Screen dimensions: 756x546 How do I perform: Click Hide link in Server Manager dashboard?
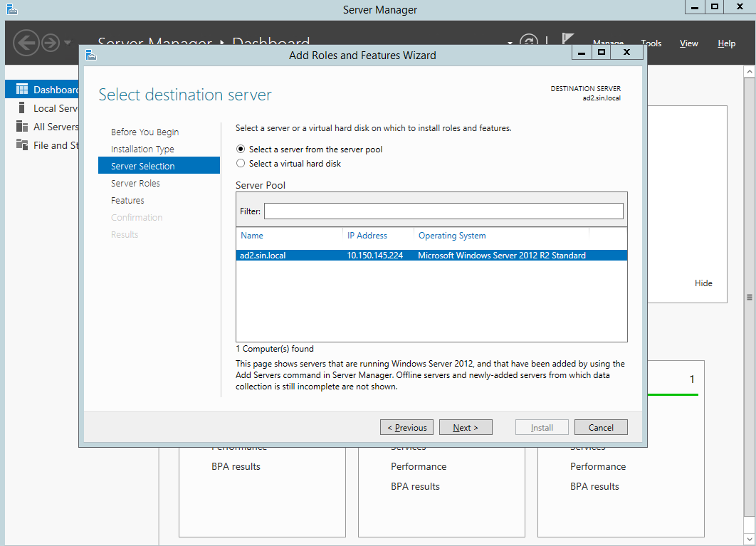click(703, 283)
